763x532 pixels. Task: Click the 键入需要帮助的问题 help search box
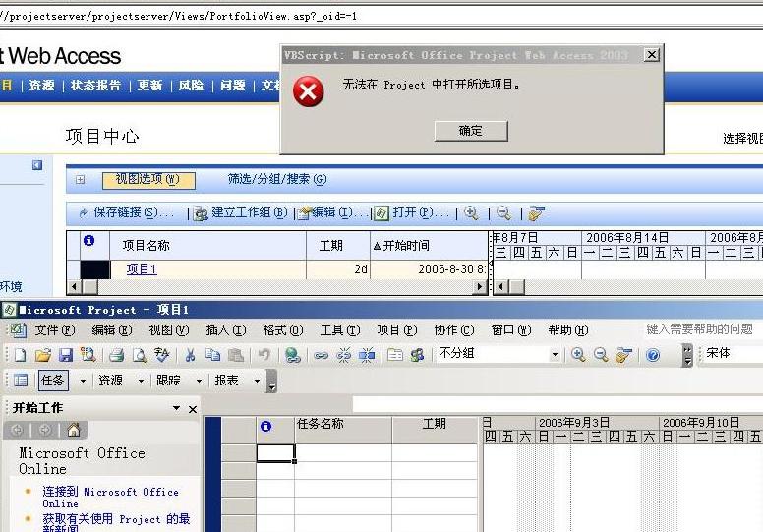[x=700, y=329]
